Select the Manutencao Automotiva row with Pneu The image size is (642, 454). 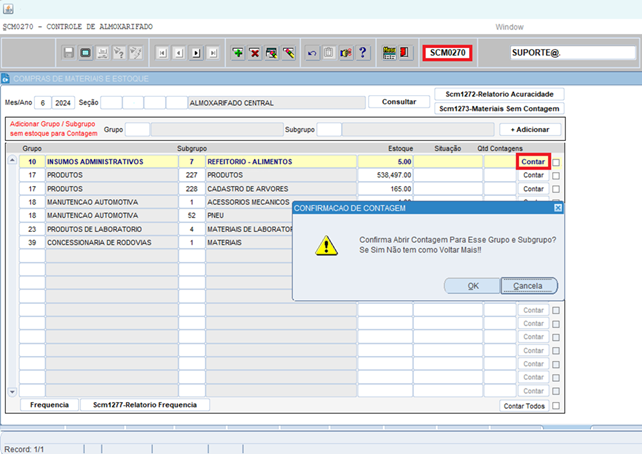coord(112,215)
